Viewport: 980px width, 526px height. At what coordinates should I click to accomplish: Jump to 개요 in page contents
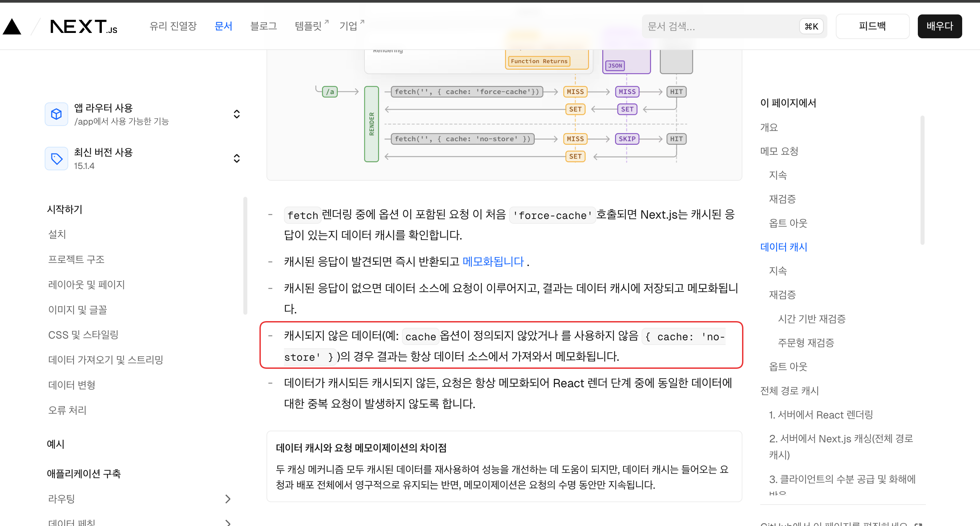(769, 127)
